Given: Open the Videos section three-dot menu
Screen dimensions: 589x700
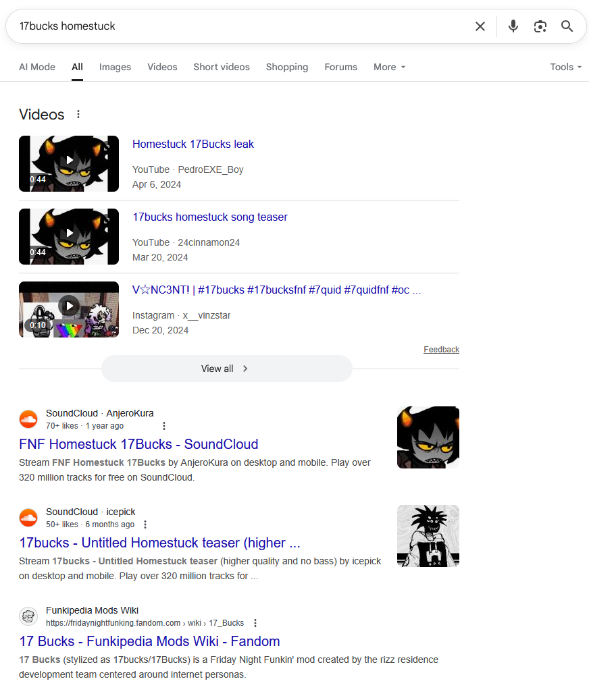Looking at the screenshot, I should (78, 114).
